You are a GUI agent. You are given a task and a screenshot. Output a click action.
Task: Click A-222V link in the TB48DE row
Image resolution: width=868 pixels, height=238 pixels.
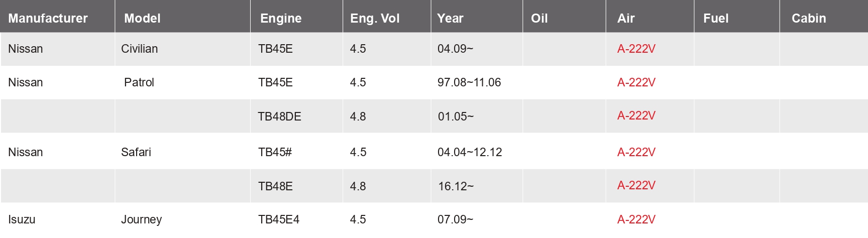[636, 115]
